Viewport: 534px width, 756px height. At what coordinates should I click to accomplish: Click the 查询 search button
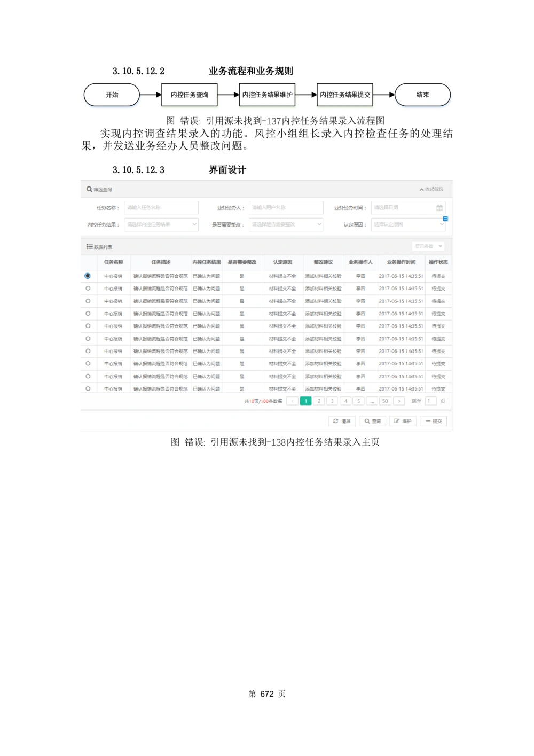372,421
